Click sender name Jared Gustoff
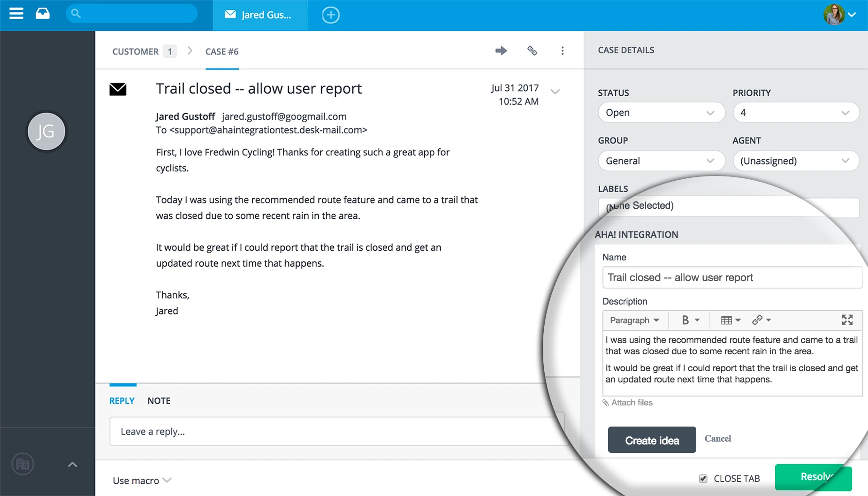Image resolution: width=868 pixels, height=496 pixels. [x=185, y=116]
